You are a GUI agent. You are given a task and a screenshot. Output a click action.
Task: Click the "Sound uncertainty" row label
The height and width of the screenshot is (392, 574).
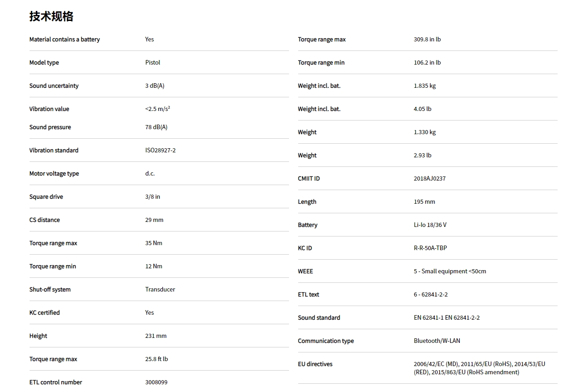point(54,86)
